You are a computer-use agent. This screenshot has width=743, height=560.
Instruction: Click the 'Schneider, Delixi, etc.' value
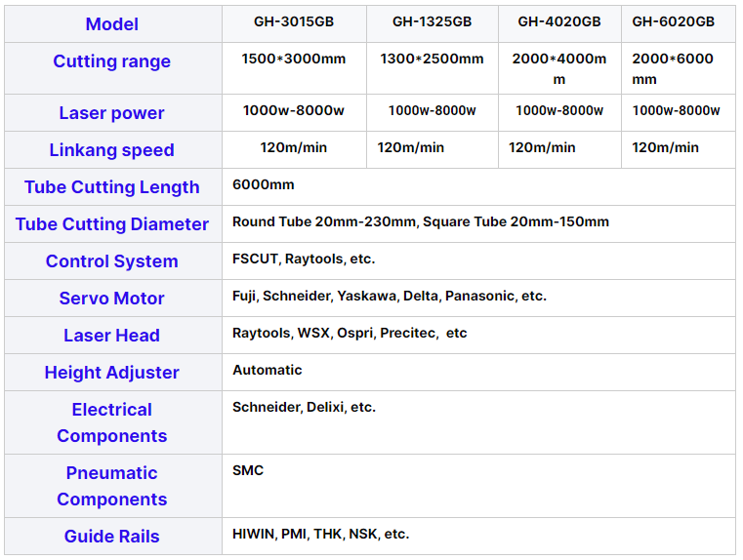(305, 407)
